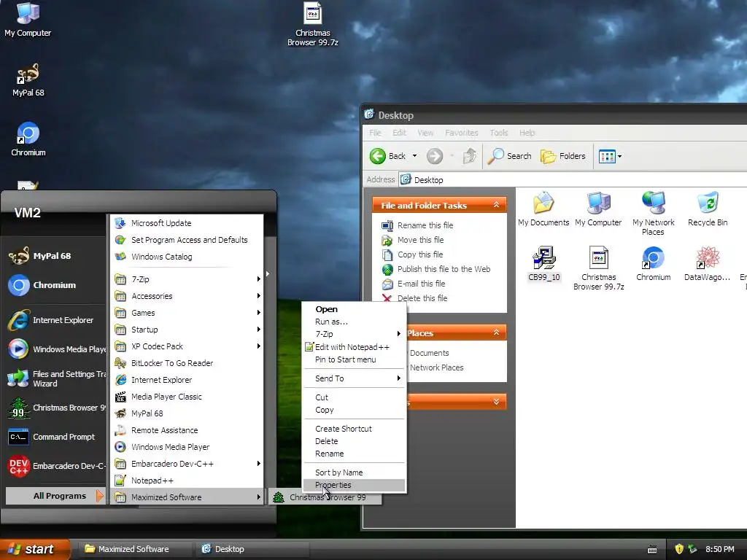Click the Up folder icon in toolbar
This screenshot has width=747, height=560.
pos(470,156)
